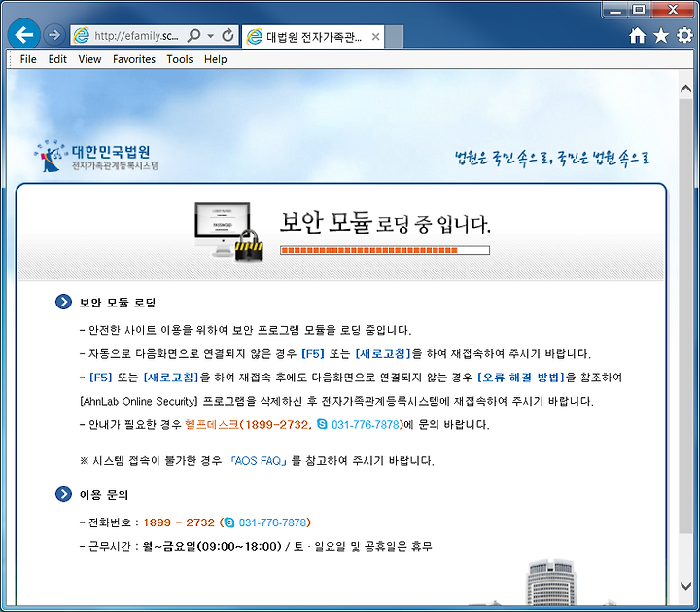The image size is (700, 612).
Task: Click Skype icon in the 전화번호 line
Action: pos(229,522)
